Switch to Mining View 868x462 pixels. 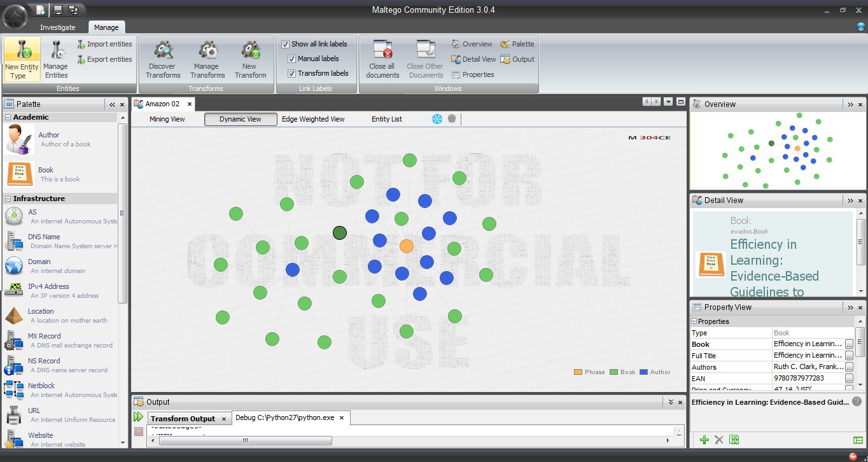point(167,119)
